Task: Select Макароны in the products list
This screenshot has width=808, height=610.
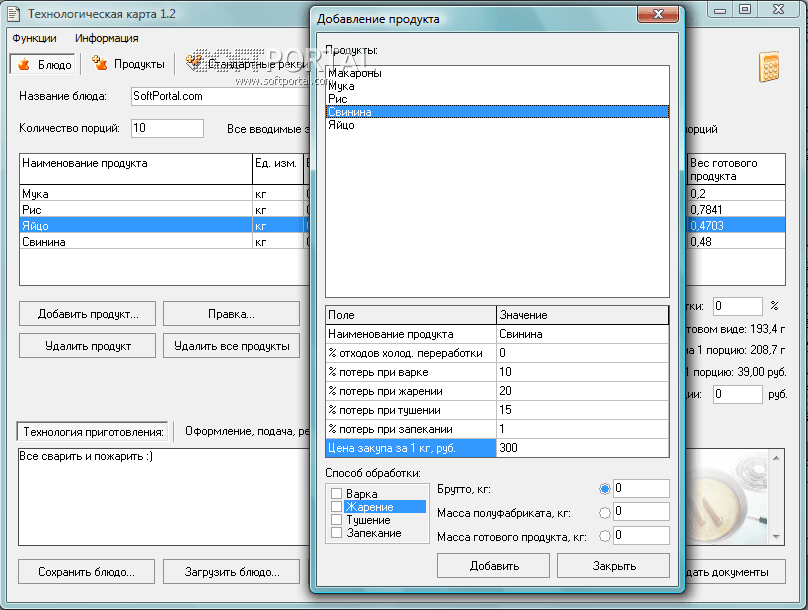Action: pyautogui.click(x=497, y=73)
